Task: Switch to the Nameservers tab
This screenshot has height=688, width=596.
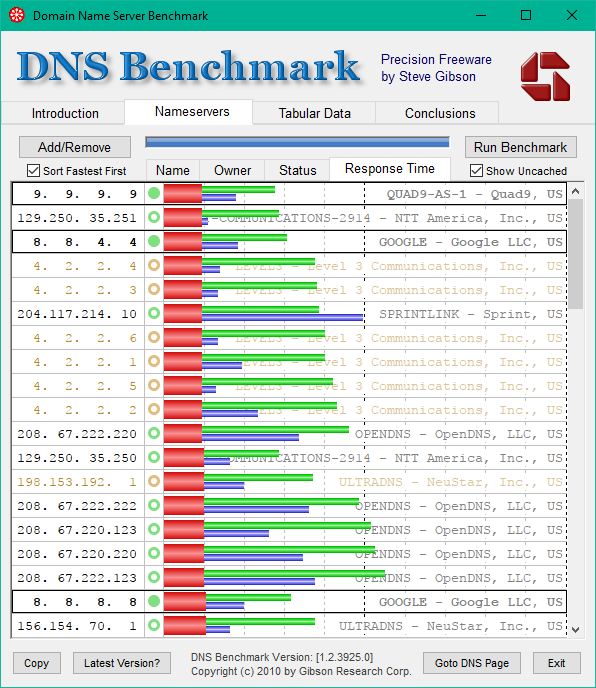Action: pyautogui.click(x=189, y=112)
